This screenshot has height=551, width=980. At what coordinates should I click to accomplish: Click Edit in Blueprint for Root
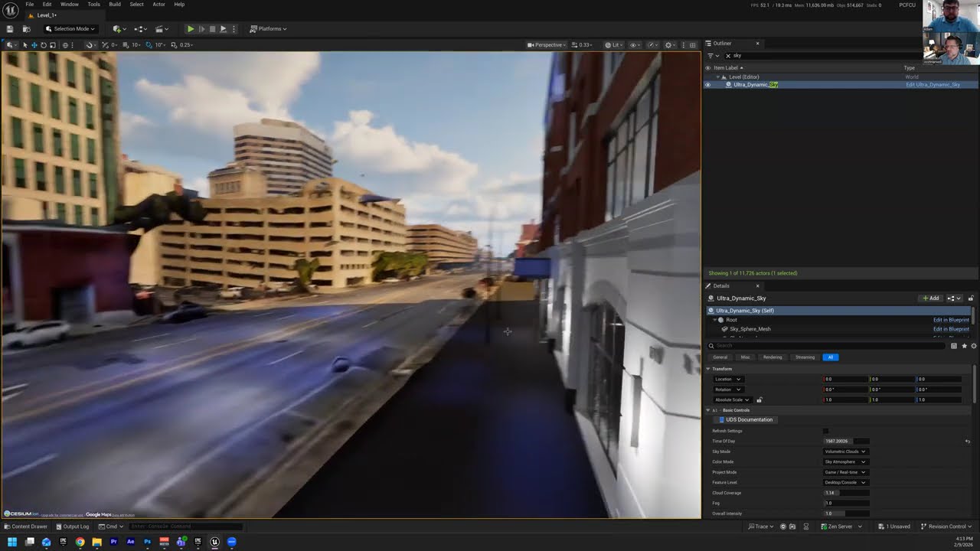[951, 320]
